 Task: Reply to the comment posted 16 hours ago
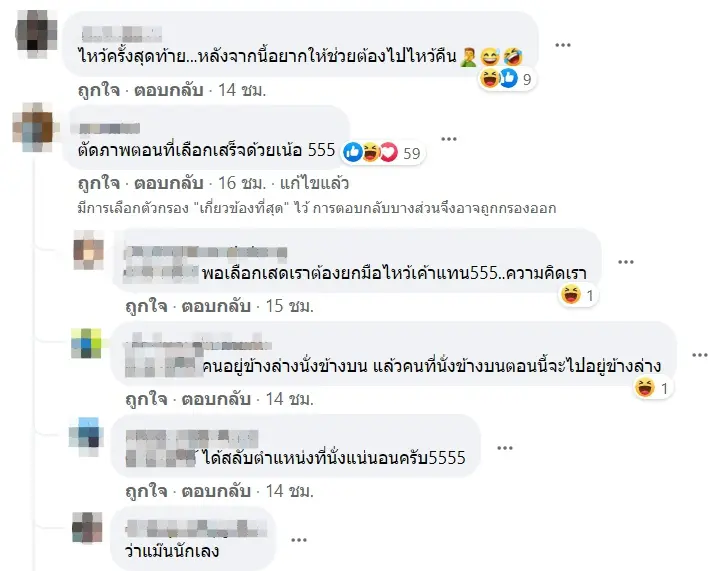(x=169, y=183)
